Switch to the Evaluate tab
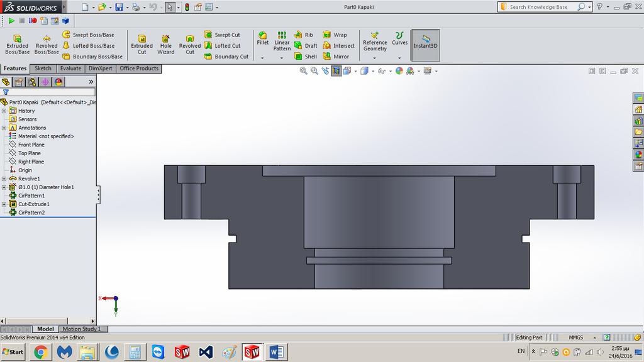 click(70, 69)
